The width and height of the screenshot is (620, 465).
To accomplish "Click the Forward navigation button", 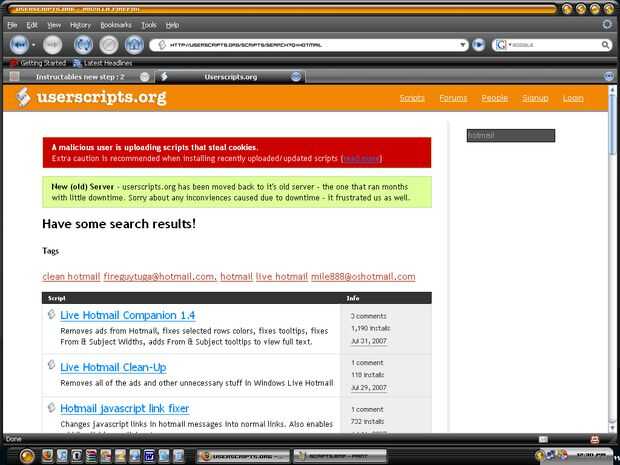I will tap(52, 45).
